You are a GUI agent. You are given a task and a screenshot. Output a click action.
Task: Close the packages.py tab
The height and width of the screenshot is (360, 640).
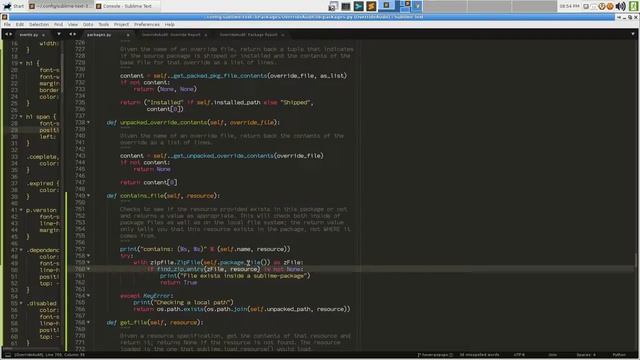pos(128,35)
